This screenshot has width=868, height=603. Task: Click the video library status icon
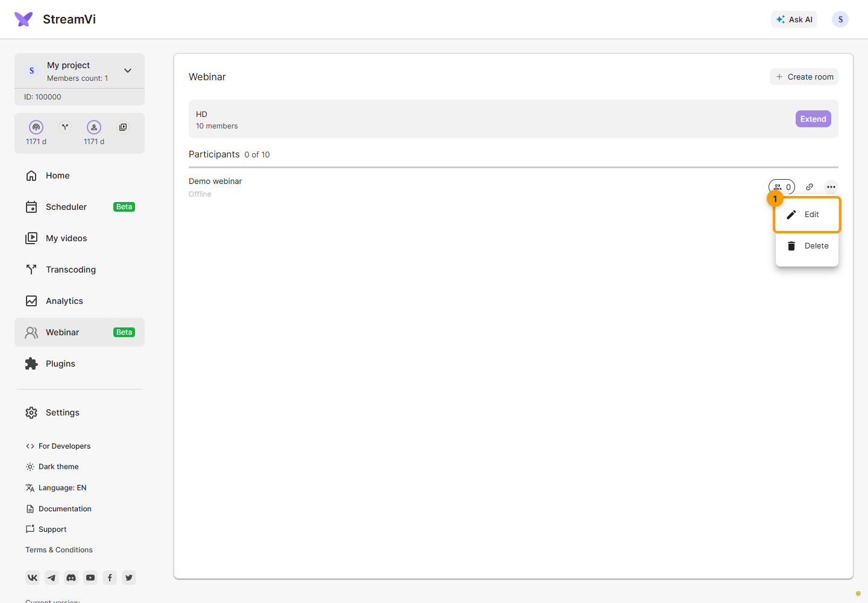tap(123, 127)
